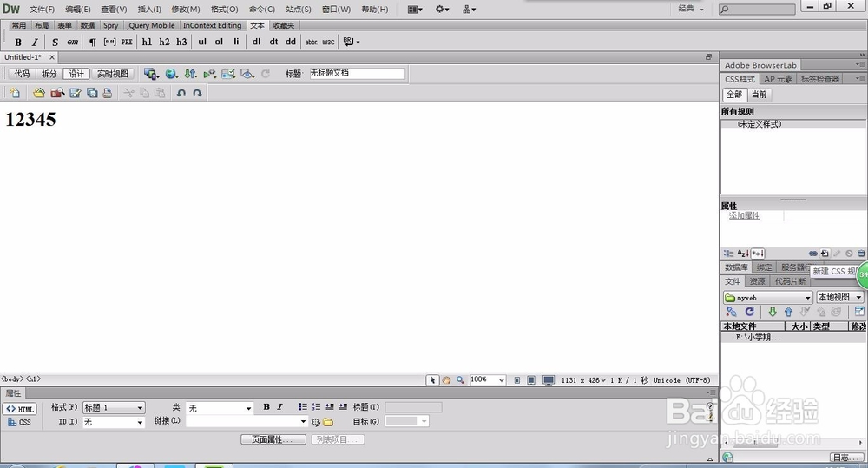Select HTML mode in Properties panel

(x=20, y=409)
